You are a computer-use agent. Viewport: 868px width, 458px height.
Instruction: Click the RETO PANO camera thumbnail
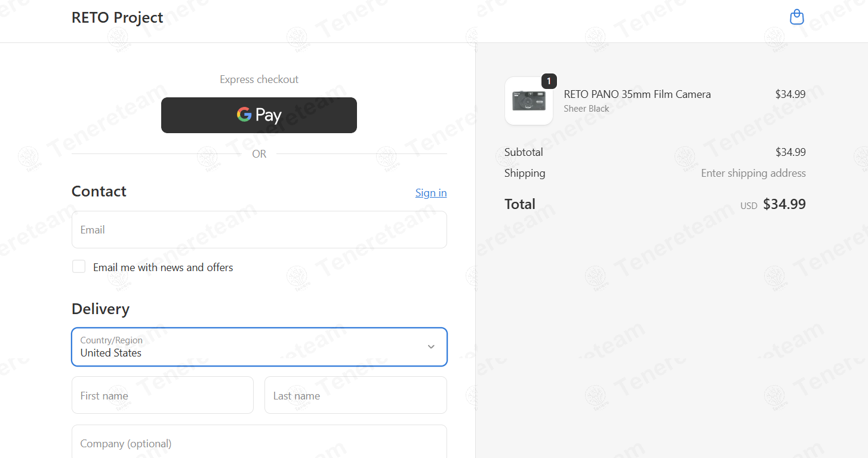529,101
